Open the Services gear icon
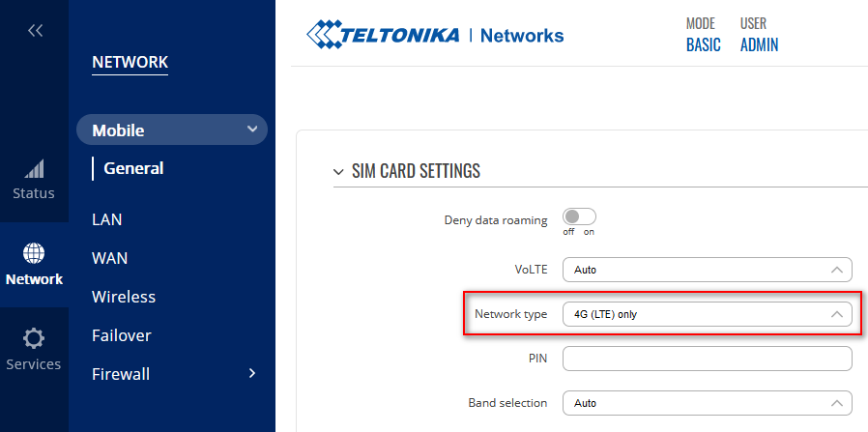 [34, 338]
